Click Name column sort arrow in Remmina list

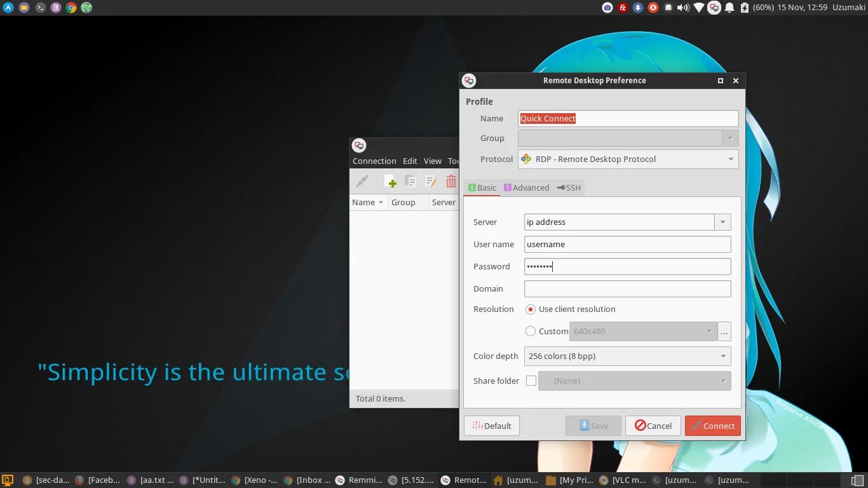[381, 203]
